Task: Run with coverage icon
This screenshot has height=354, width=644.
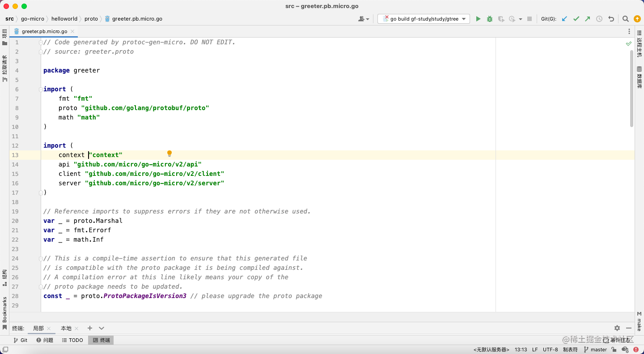Action: click(x=501, y=19)
